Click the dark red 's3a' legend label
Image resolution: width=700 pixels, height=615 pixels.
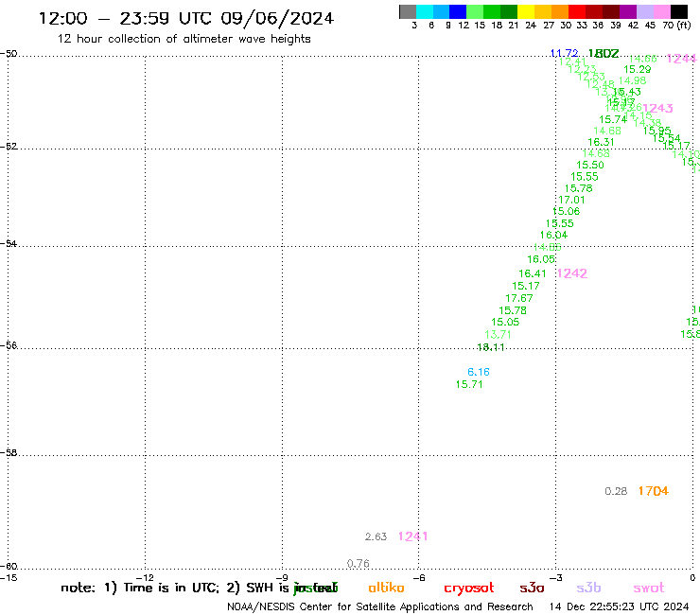[532, 588]
